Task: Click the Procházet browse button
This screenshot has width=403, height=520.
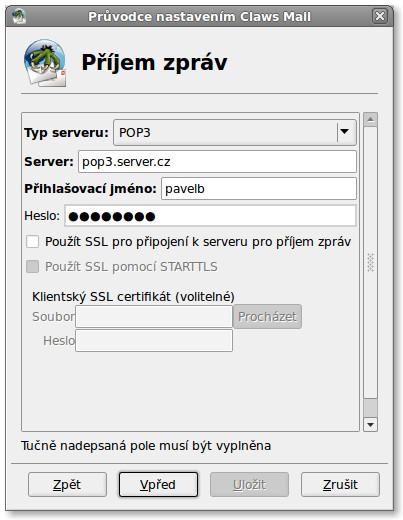Action: tap(267, 316)
